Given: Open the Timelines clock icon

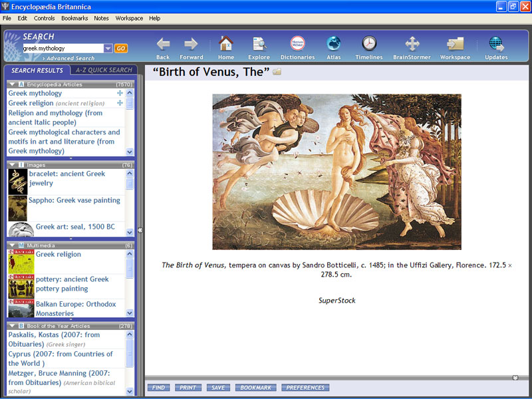Looking at the screenshot, I should pyautogui.click(x=368, y=44).
